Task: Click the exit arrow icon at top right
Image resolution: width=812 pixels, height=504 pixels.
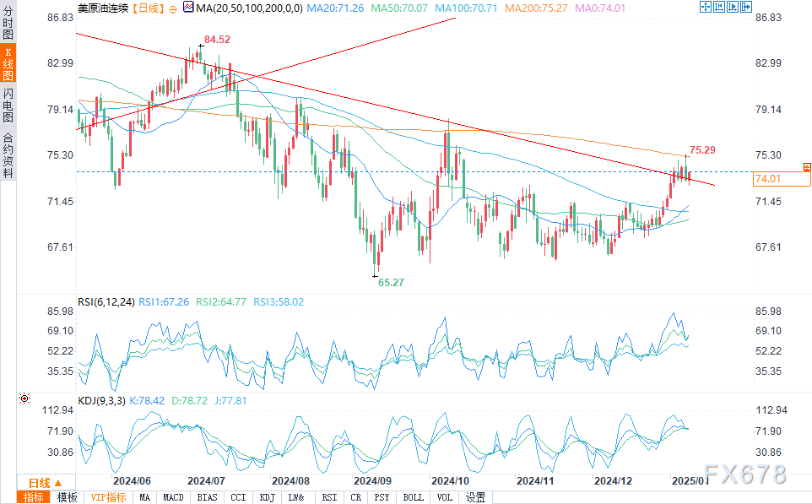Action: click(x=745, y=7)
